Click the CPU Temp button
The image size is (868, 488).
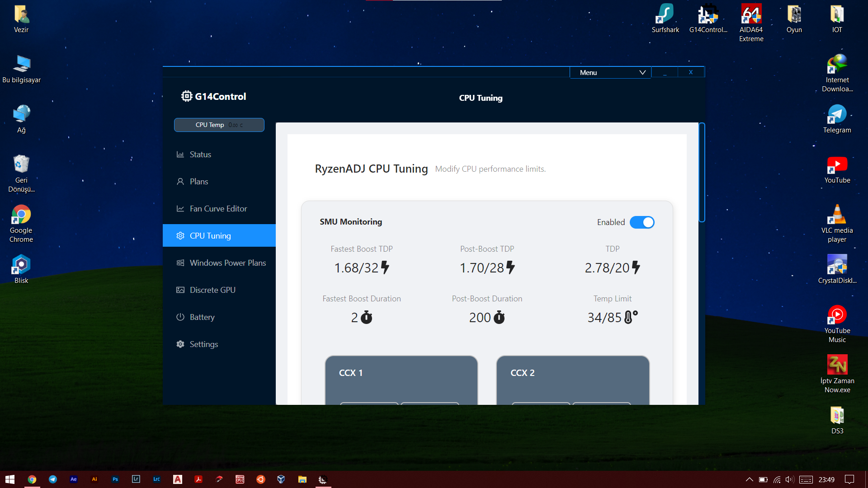point(219,125)
